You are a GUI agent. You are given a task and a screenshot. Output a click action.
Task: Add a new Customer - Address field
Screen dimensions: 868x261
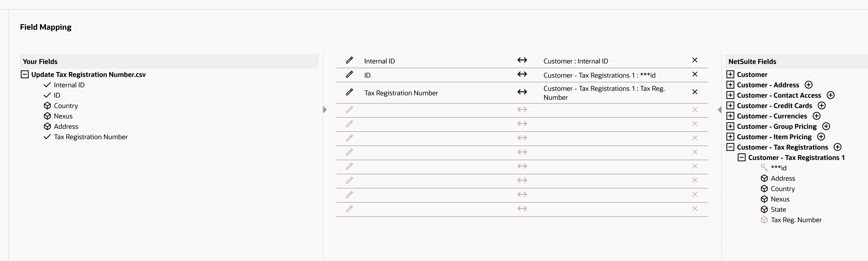809,85
